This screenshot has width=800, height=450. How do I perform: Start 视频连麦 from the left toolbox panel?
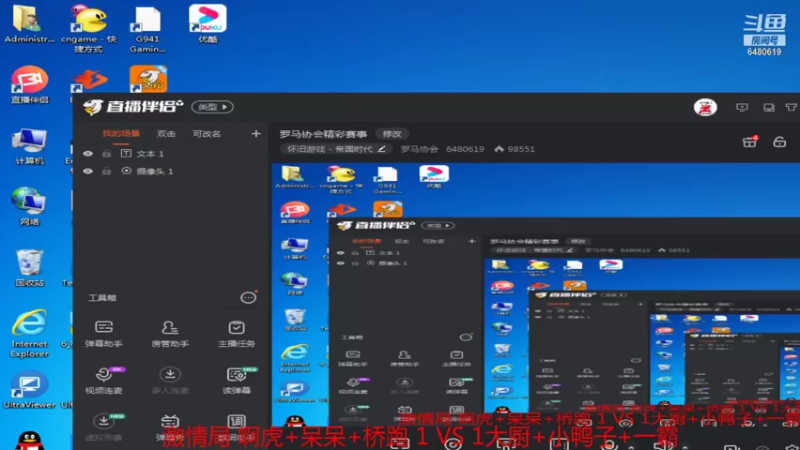click(x=104, y=381)
